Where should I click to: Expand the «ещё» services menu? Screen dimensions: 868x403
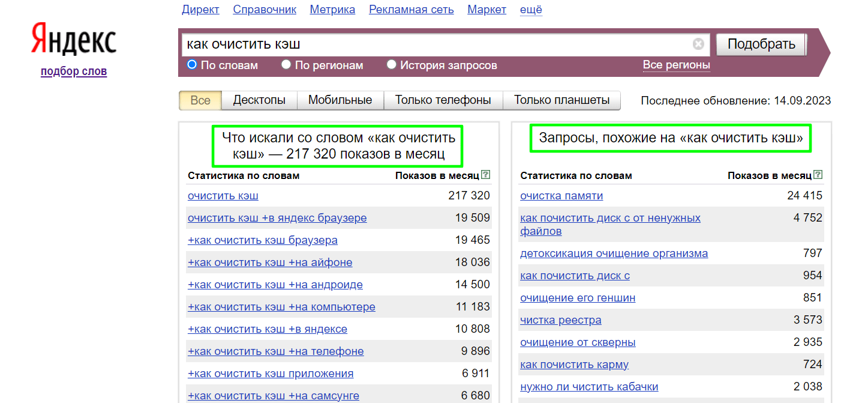tap(531, 10)
